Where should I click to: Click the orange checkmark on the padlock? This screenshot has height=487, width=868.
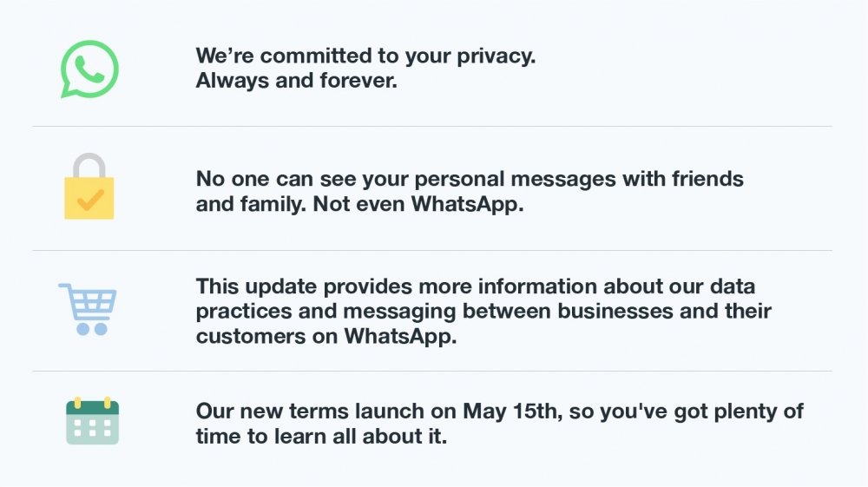point(89,200)
